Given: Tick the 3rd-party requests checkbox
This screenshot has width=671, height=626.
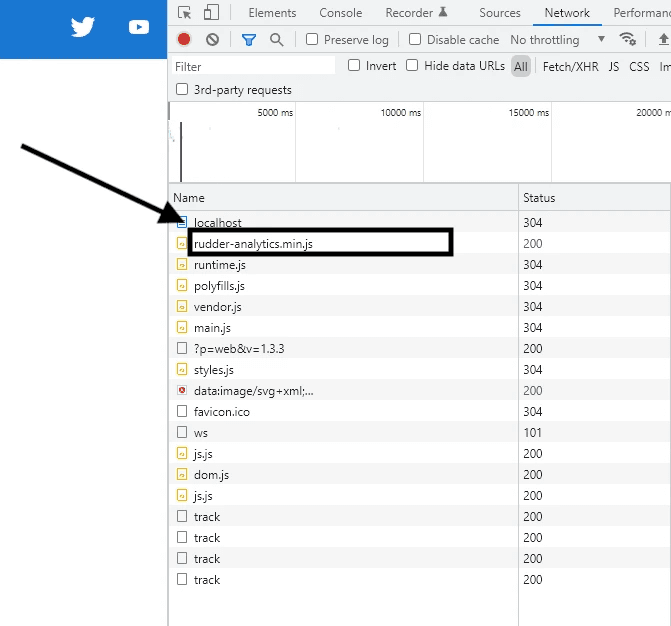Looking at the screenshot, I should pos(182,89).
